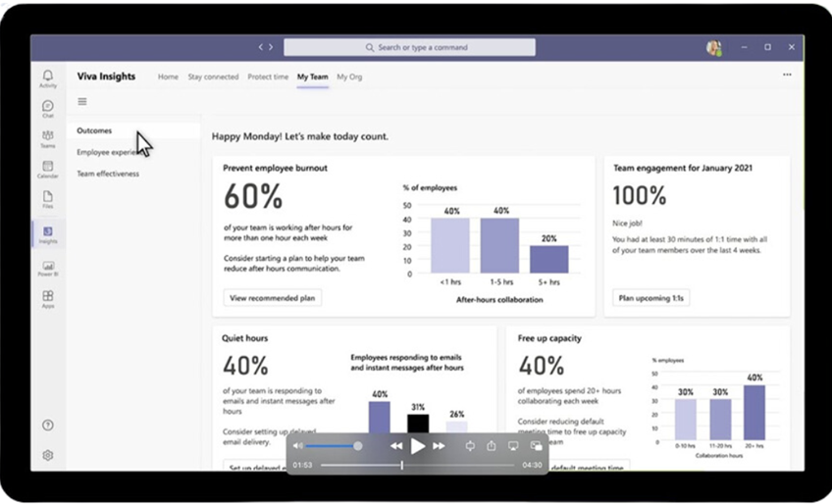Click View recommended plan button
Image resolution: width=832 pixels, height=504 pixels.
[x=272, y=298]
